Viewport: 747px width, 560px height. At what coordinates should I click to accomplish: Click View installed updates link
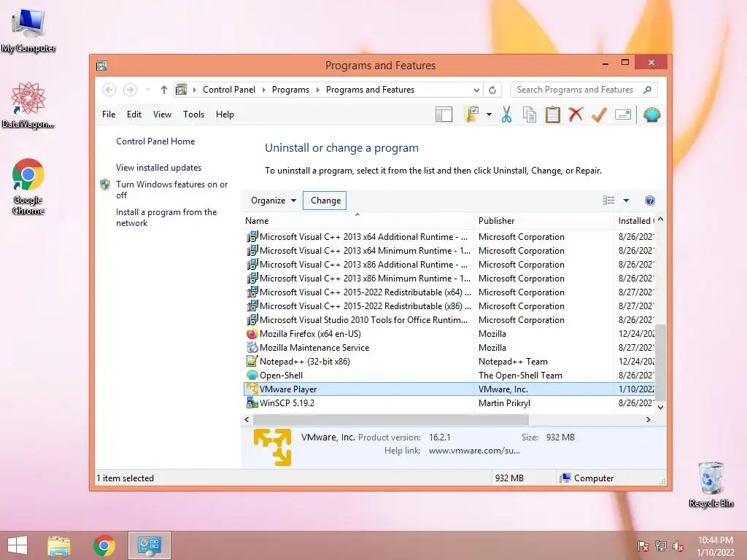[x=158, y=168]
